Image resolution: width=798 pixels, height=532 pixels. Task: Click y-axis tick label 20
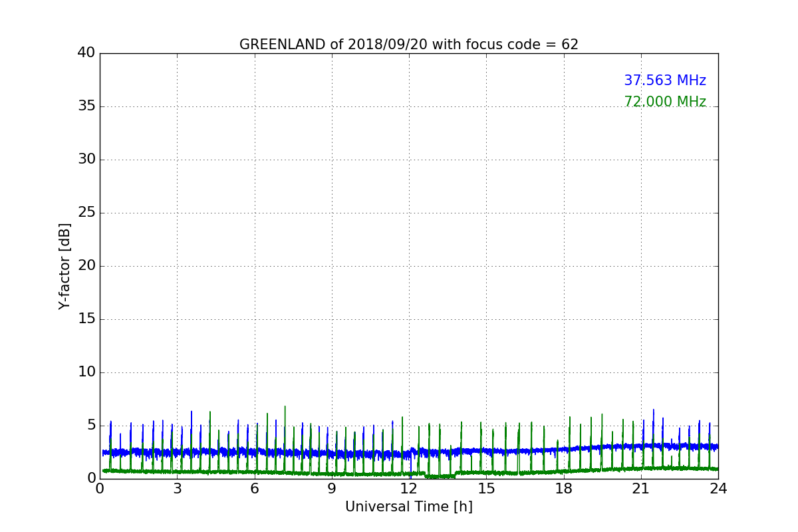[86, 266]
